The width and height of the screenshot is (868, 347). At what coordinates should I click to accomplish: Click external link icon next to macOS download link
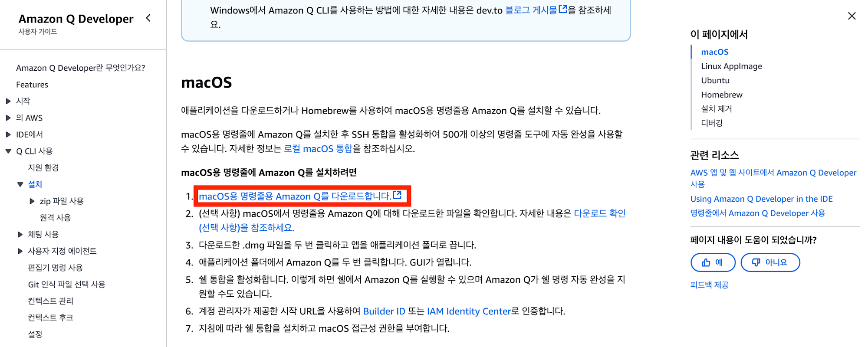[x=397, y=195]
